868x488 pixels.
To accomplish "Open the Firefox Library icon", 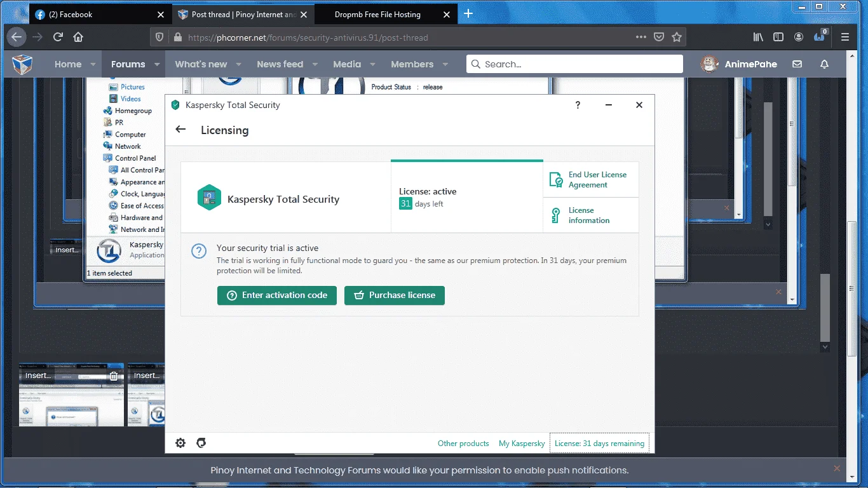I will pos(758,37).
